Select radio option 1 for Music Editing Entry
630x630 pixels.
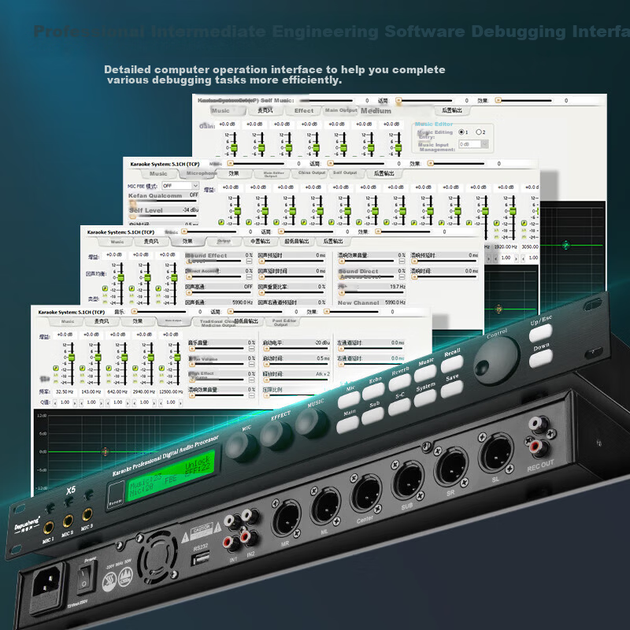tap(461, 132)
